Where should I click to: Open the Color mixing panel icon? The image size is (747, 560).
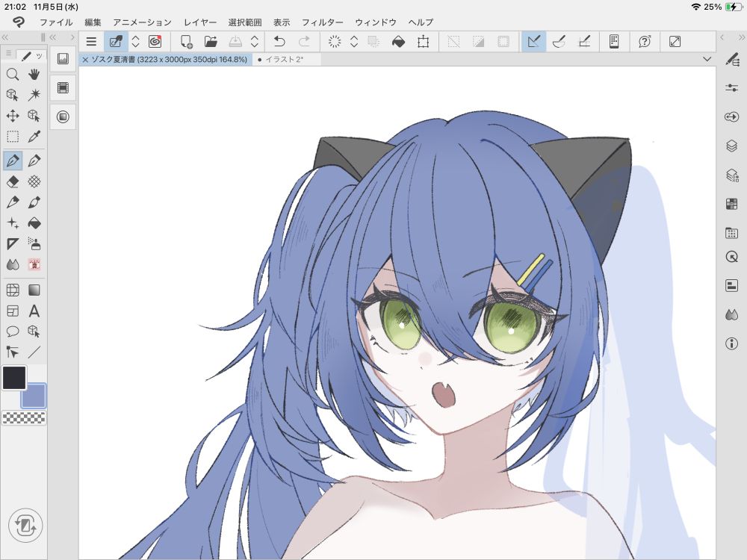click(x=732, y=314)
